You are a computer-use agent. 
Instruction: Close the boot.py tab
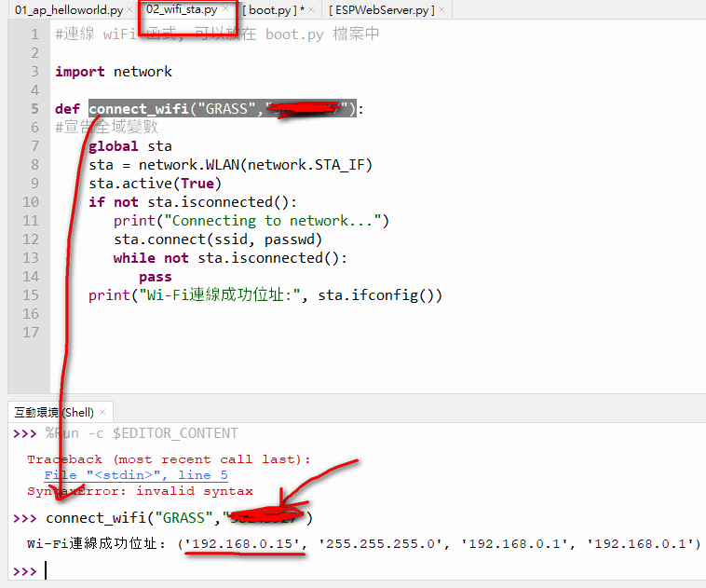tap(316, 10)
